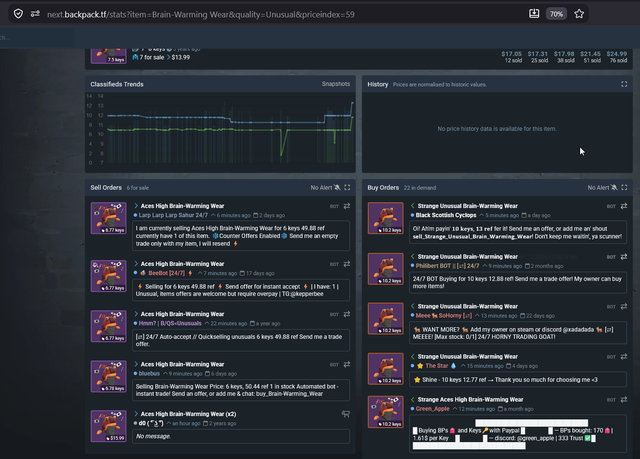Click the $21.45 51 sold price stat
The height and width of the screenshot is (459, 640).
591,57
